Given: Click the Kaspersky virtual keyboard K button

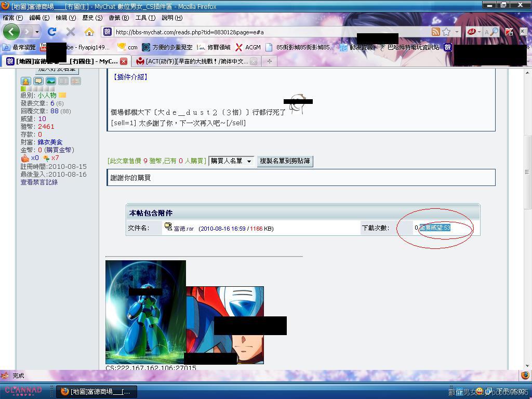Looking at the screenshot, I should (523, 31).
